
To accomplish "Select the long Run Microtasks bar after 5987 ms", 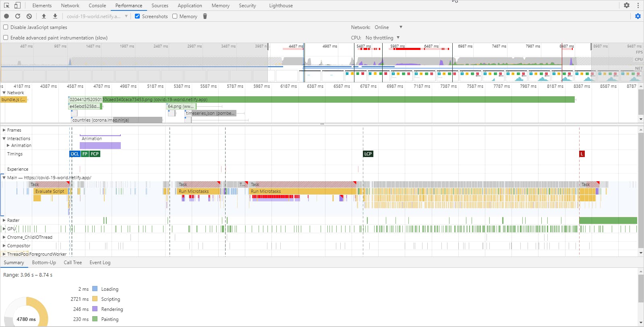I will (303, 191).
